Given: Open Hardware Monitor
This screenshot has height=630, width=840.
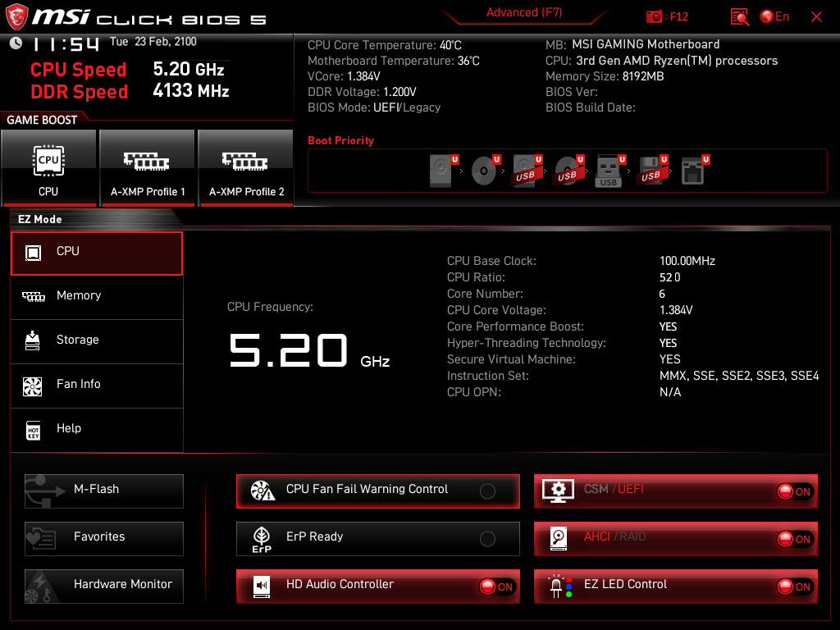Looking at the screenshot, I should point(104,586).
